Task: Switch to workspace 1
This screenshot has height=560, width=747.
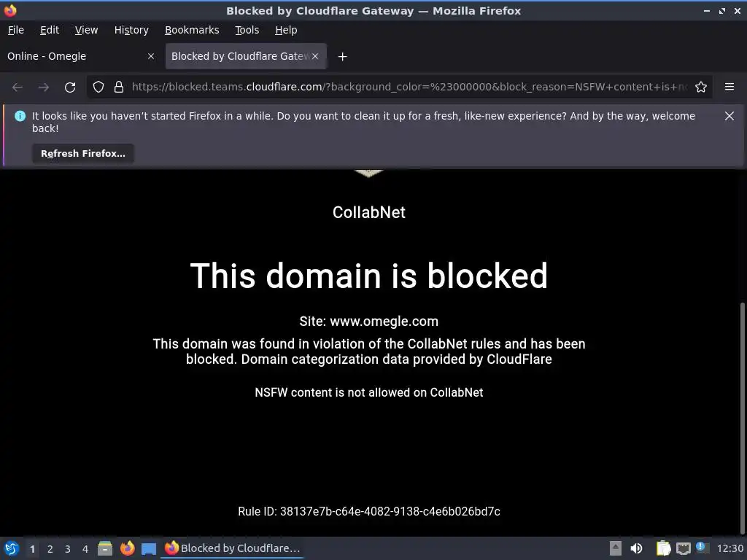Action: click(x=32, y=549)
